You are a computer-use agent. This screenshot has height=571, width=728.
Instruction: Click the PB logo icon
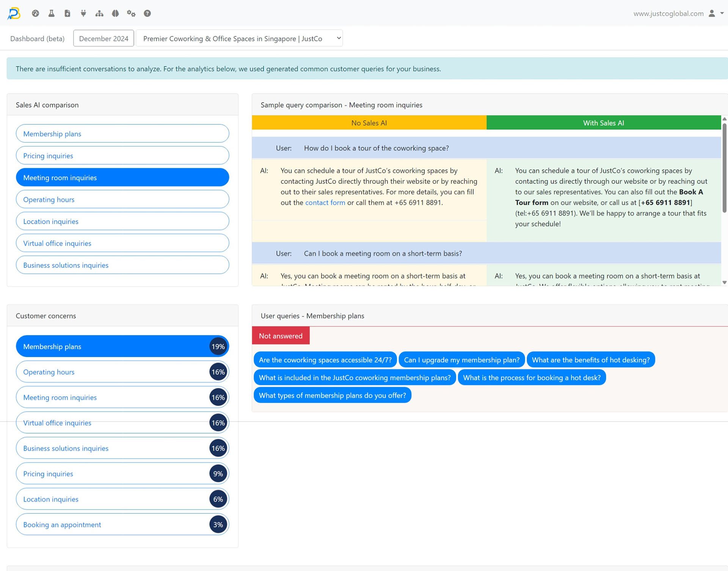14,13
